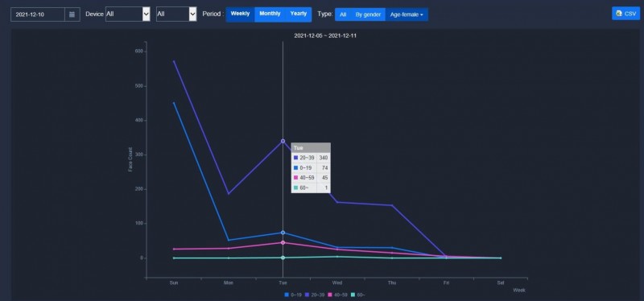Select the By gender type

point(368,14)
